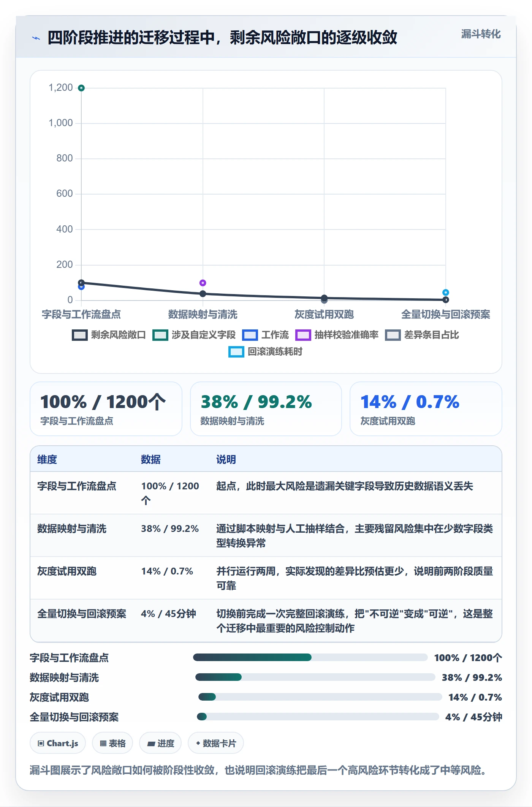Click the y-axis value 1,000
This screenshot has height=807, width=532.
[x=61, y=123]
